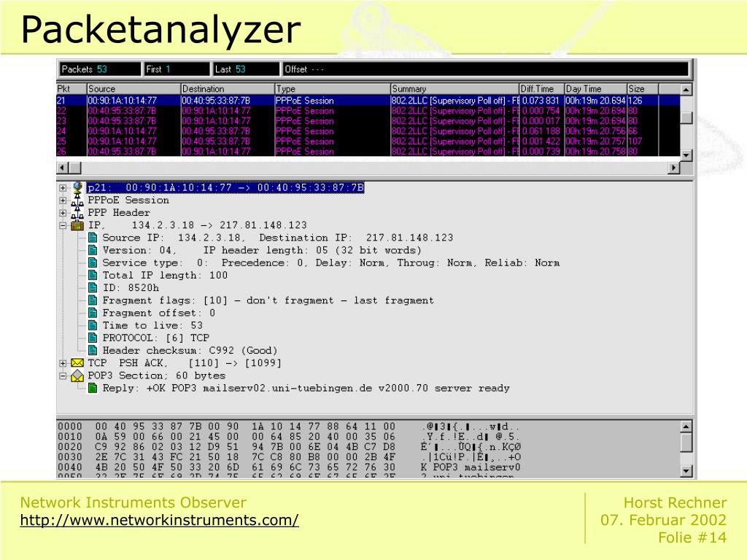Open the networkinstruments.com link
The width and height of the screenshot is (747, 560).
point(159,520)
